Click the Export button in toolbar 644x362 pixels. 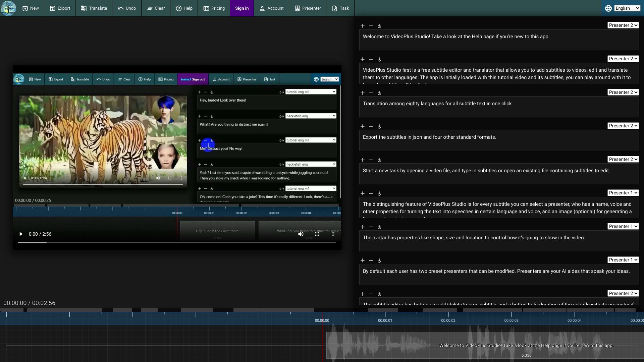(60, 8)
